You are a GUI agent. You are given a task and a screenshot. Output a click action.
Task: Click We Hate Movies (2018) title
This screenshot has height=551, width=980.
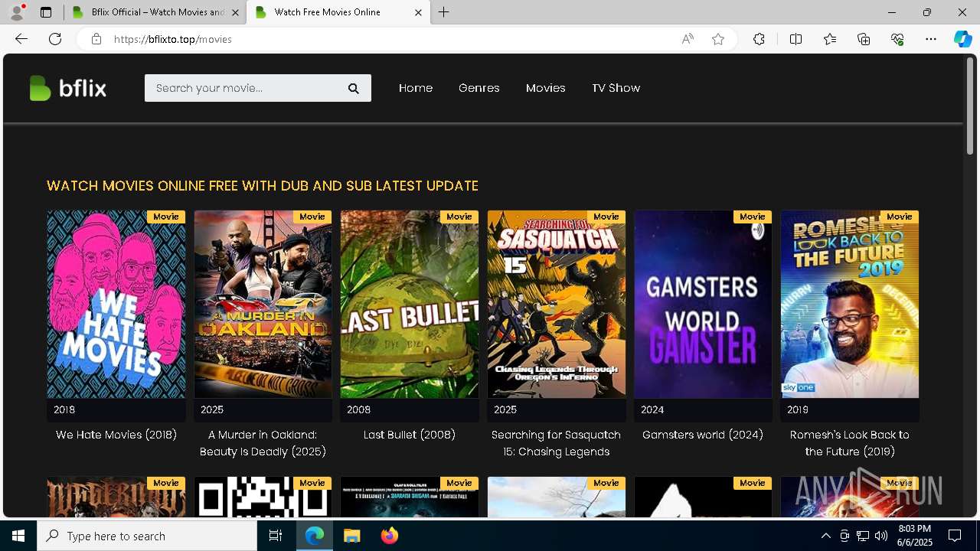click(x=116, y=435)
